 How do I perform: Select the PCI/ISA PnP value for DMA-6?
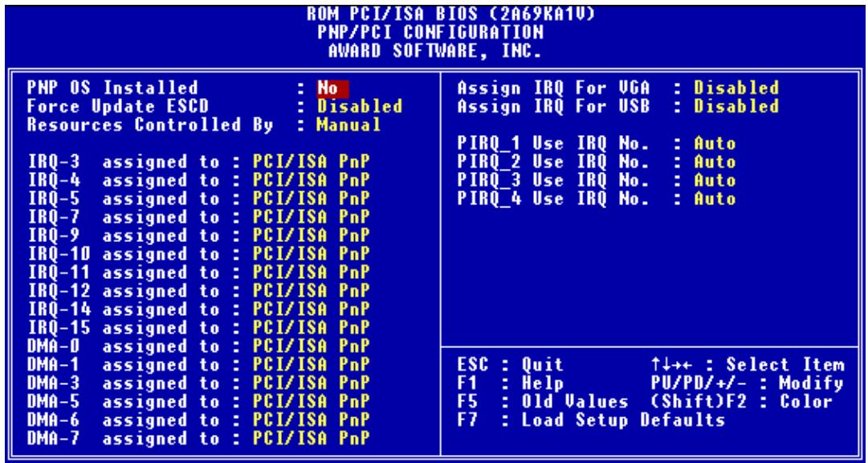(x=311, y=420)
